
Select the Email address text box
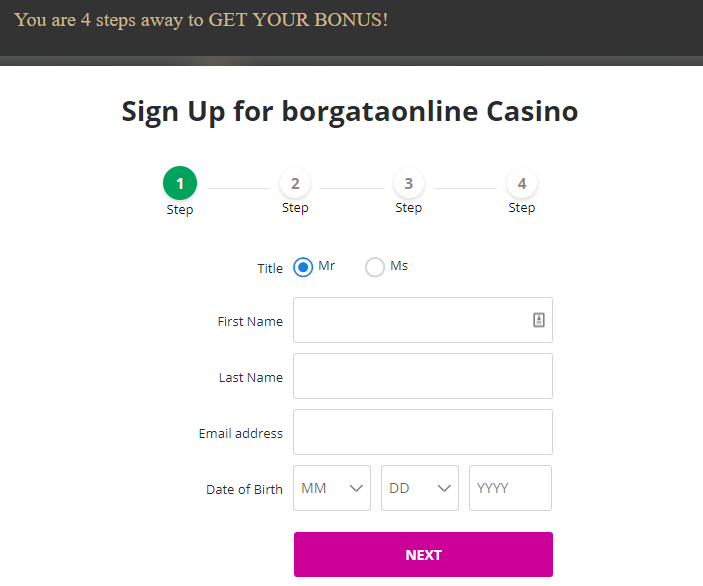click(422, 432)
